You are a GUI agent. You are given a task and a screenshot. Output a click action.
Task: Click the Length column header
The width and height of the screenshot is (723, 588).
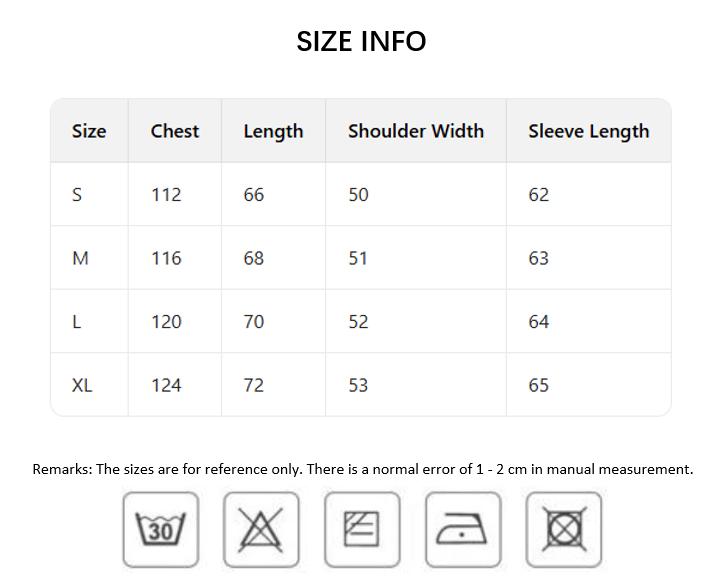click(x=273, y=131)
